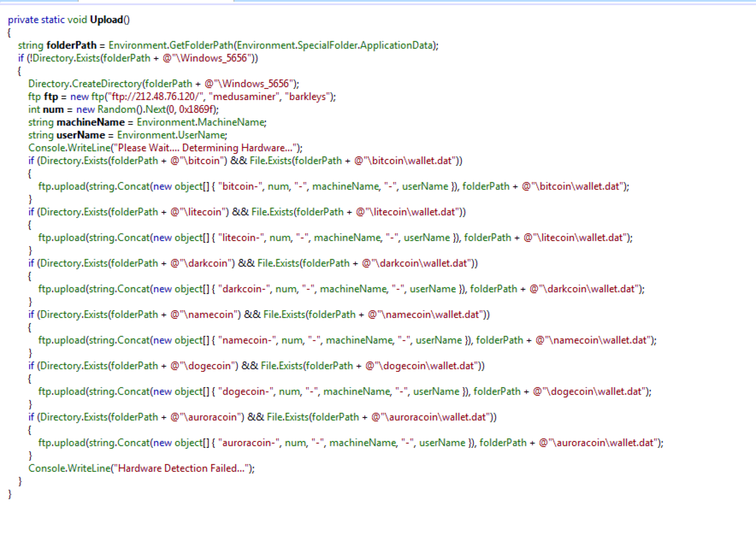Image resolution: width=756 pixels, height=541 pixels.
Task: Select the bold folderPath variable declaration
Action: (x=71, y=45)
